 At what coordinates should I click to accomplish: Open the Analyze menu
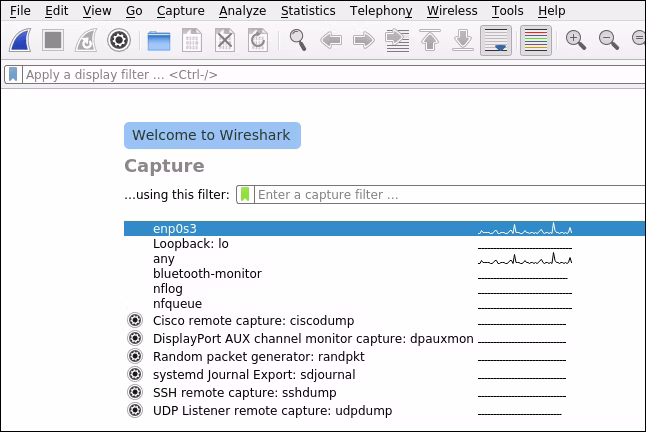[x=242, y=11]
